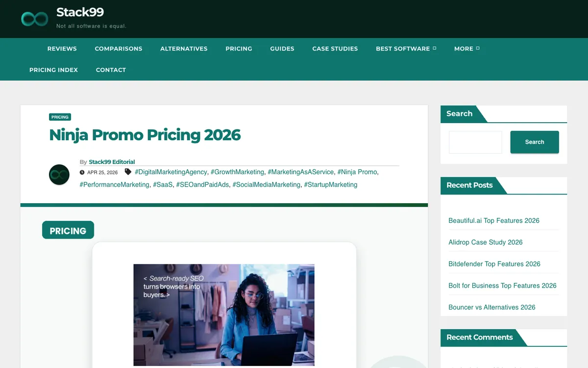Click the clock icon beside APR 25, 2026
The height and width of the screenshot is (368, 588).
tap(82, 172)
